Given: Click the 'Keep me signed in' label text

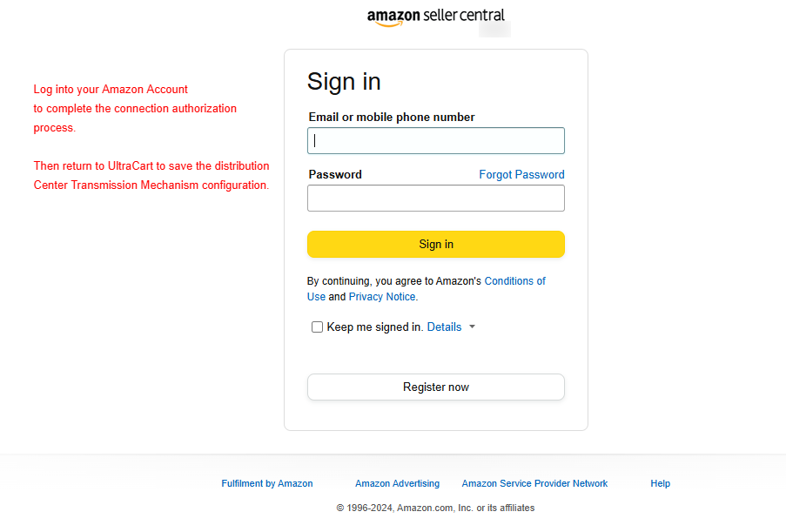Looking at the screenshot, I should (x=375, y=327).
